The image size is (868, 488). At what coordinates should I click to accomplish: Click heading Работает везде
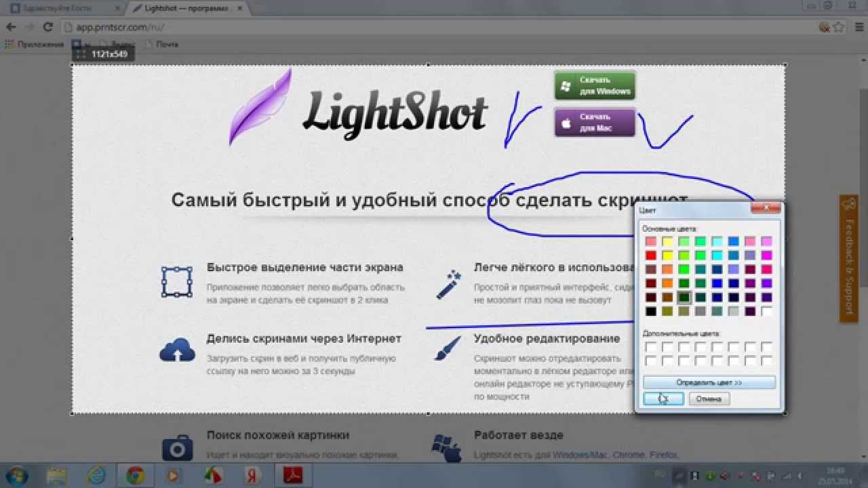click(519, 435)
